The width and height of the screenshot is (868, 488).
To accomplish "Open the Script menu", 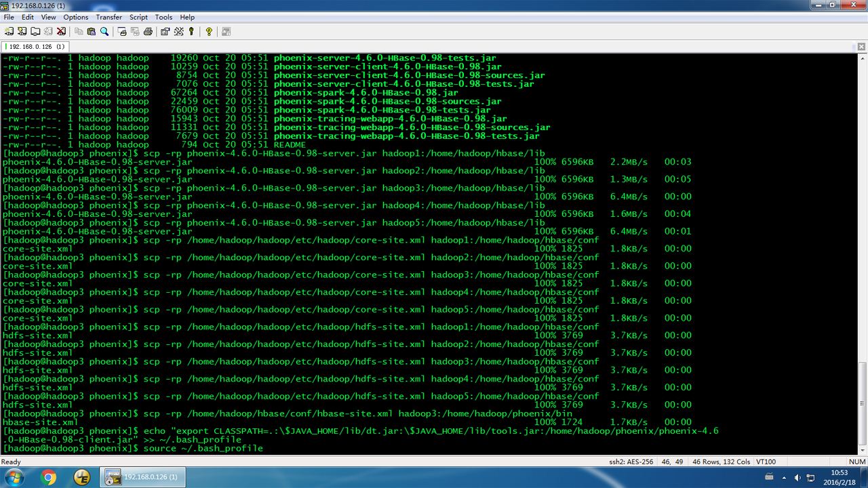I will point(138,17).
